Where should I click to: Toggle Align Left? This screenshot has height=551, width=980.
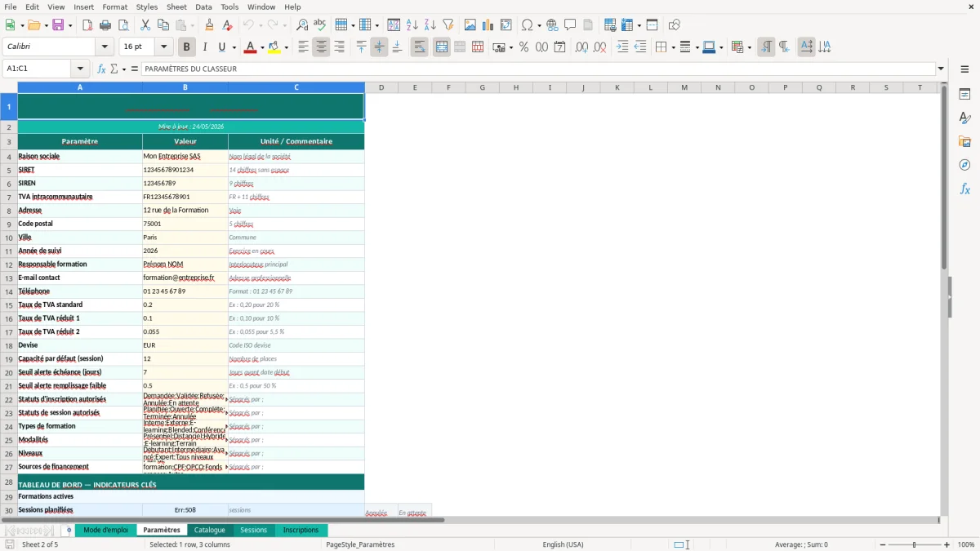click(303, 47)
